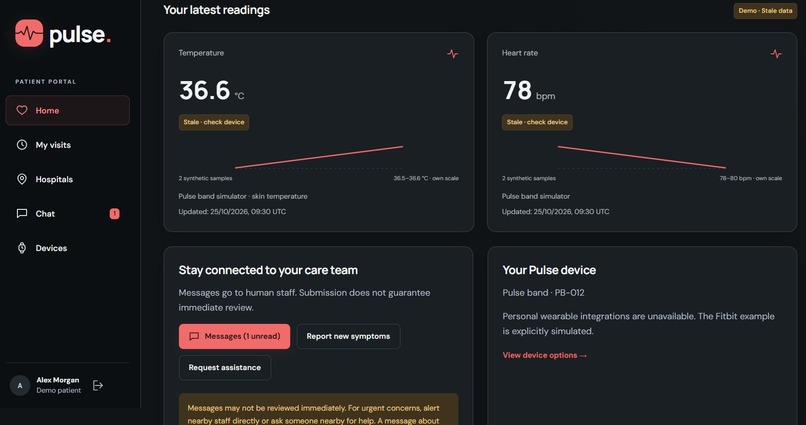This screenshot has width=806, height=425.
Task: Click the heart icon beside Home
Action: [22, 110]
